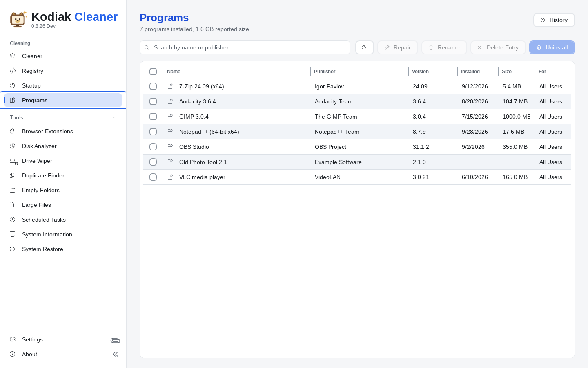
Task: Click the OBS Studio package icon
Action: coord(170,147)
